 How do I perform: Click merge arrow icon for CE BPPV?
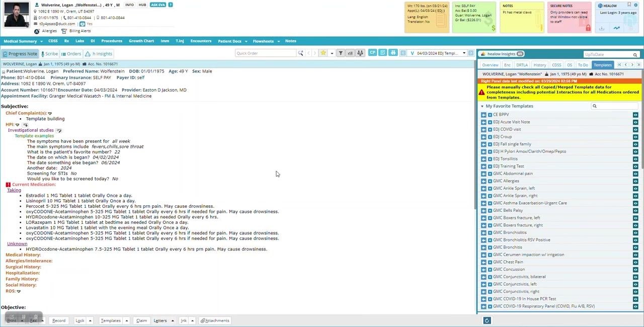(484, 115)
